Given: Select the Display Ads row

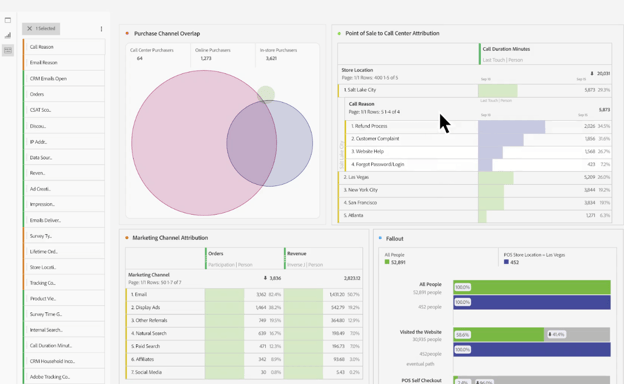Looking at the screenshot, I should coord(244,308).
